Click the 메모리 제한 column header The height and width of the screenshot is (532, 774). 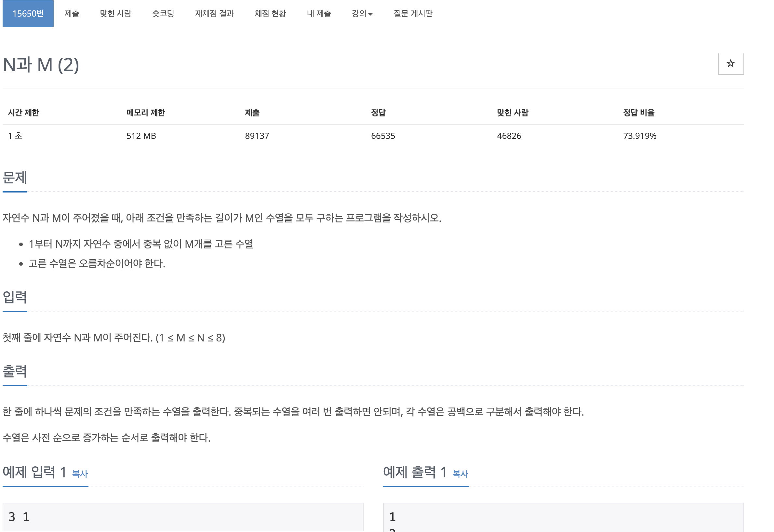pyautogui.click(x=146, y=113)
